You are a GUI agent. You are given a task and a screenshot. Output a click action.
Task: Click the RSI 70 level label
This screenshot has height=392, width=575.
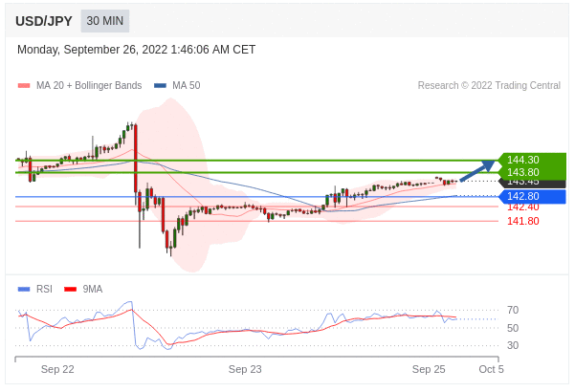coord(513,310)
